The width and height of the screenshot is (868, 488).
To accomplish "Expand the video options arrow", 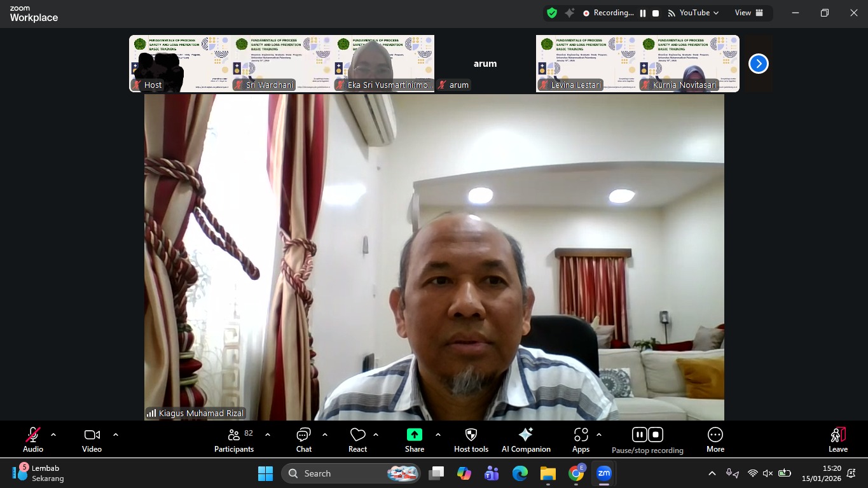I will click(x=116, y=435).
